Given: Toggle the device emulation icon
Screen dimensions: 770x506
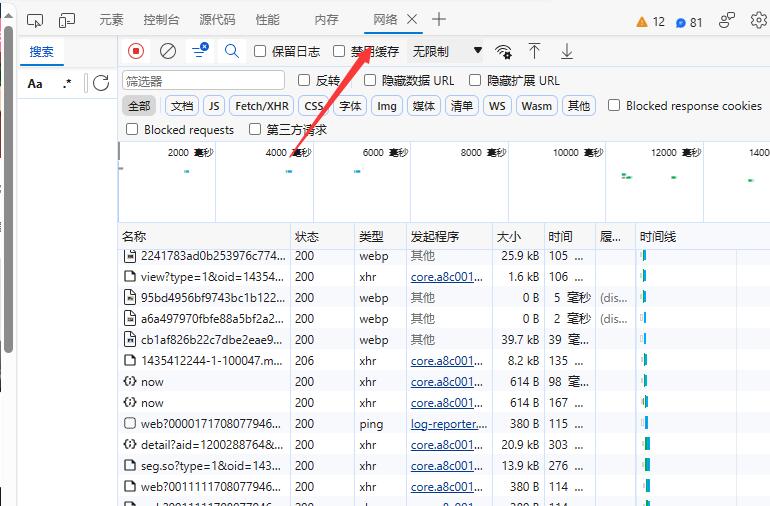Looking at the screenshot, I should coord(67,20).
